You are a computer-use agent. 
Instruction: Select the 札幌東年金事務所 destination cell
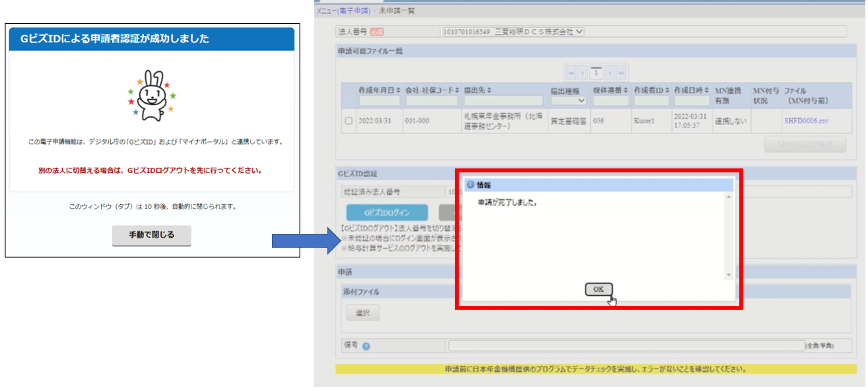click(504, 122)
